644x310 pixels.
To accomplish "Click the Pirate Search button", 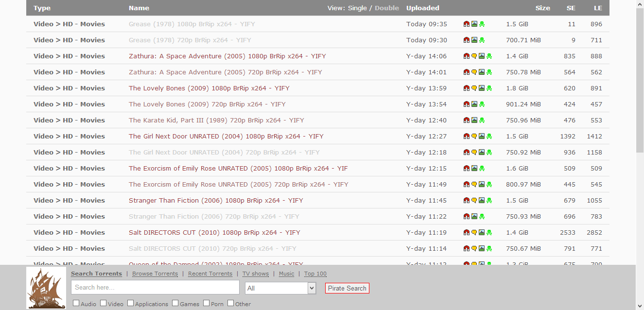I will point(347,288).
